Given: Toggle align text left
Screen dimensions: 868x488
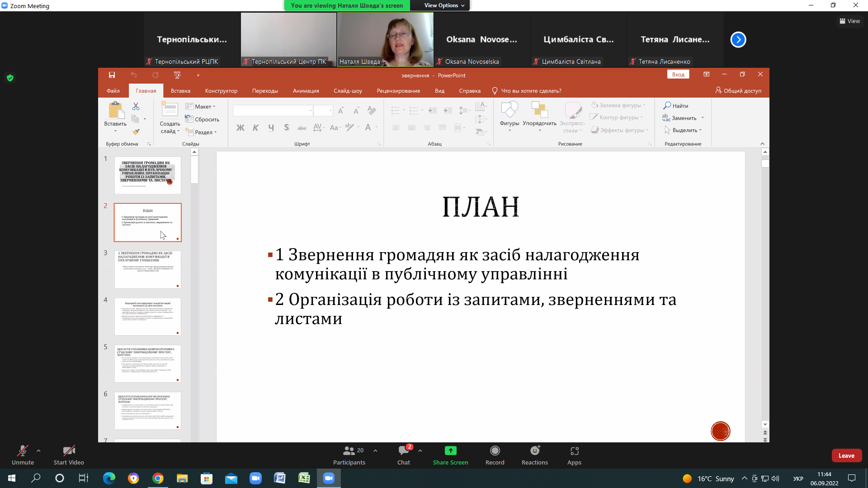Looking at the screenshot, I should [396, 128].
